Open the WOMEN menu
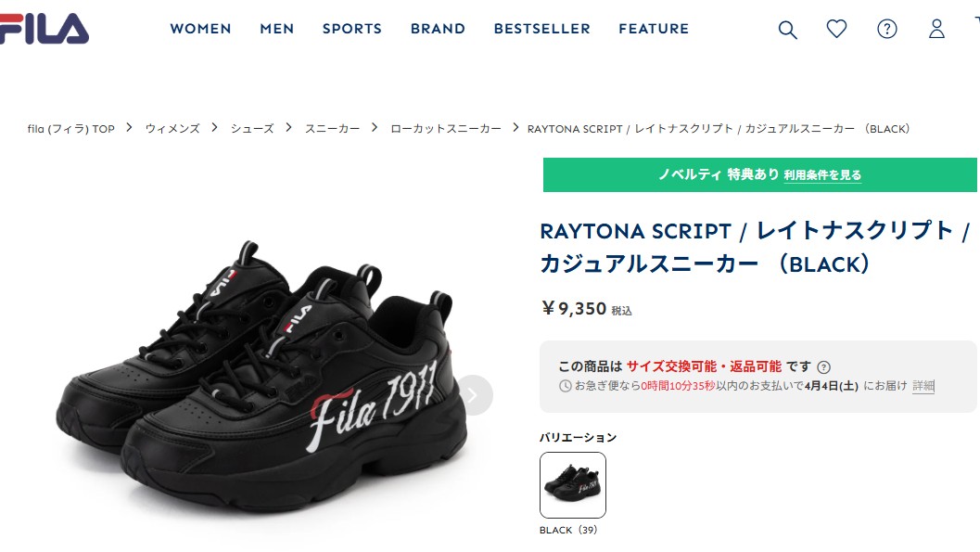 (200, 29)
